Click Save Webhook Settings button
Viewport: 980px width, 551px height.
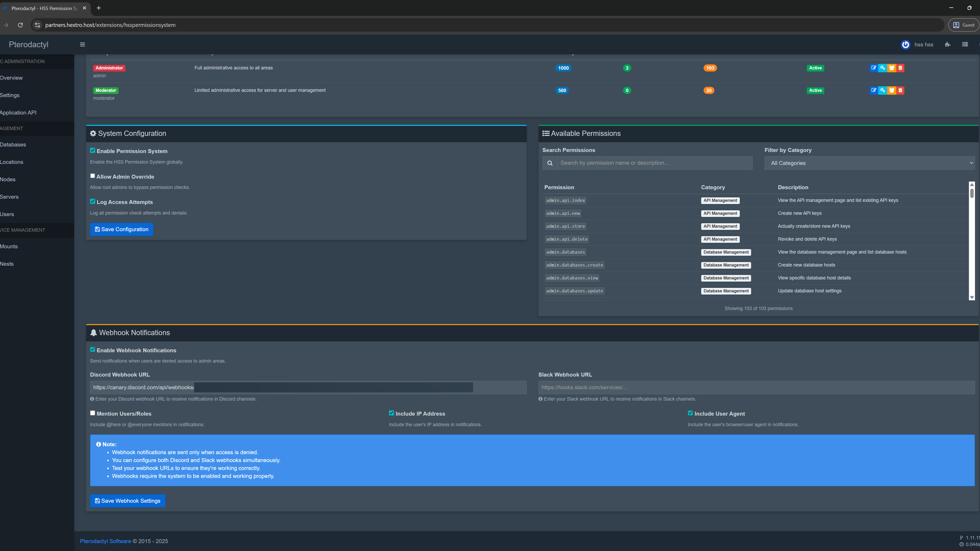128,501
